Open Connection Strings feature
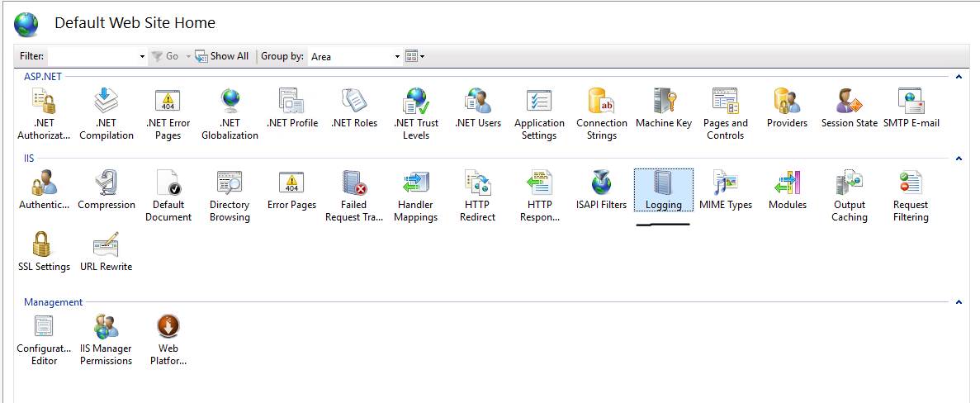Image resolution: width=980 pixels, height=403 pixels. (x=601, y=114)
